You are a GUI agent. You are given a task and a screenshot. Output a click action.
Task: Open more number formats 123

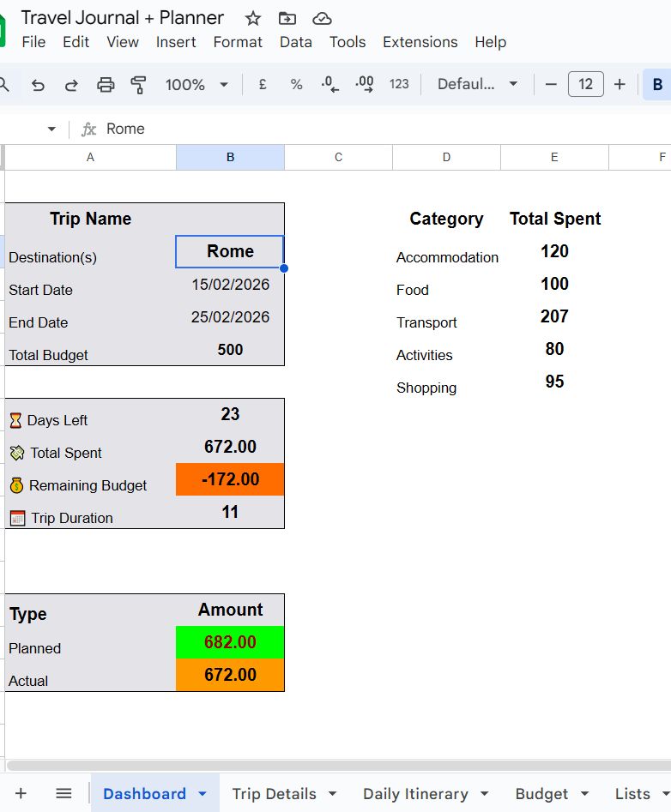(399, 84)
